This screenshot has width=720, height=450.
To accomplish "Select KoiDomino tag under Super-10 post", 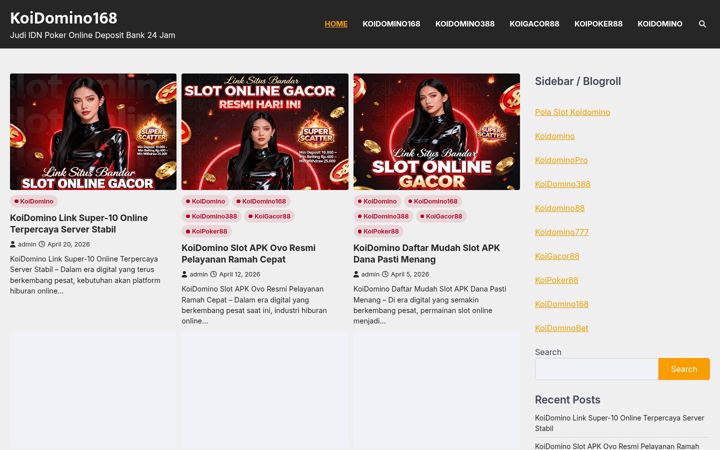I will (x=34, y=201).
